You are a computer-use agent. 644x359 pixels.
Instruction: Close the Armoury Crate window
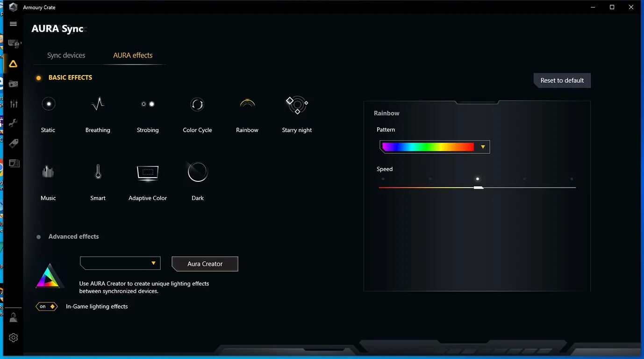[x=631, y=7]
